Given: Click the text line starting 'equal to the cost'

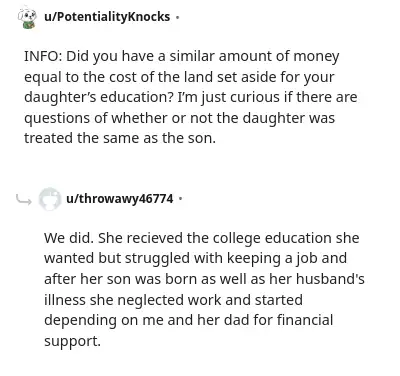Looking at the screenshot, I should (x=179, y=77).
